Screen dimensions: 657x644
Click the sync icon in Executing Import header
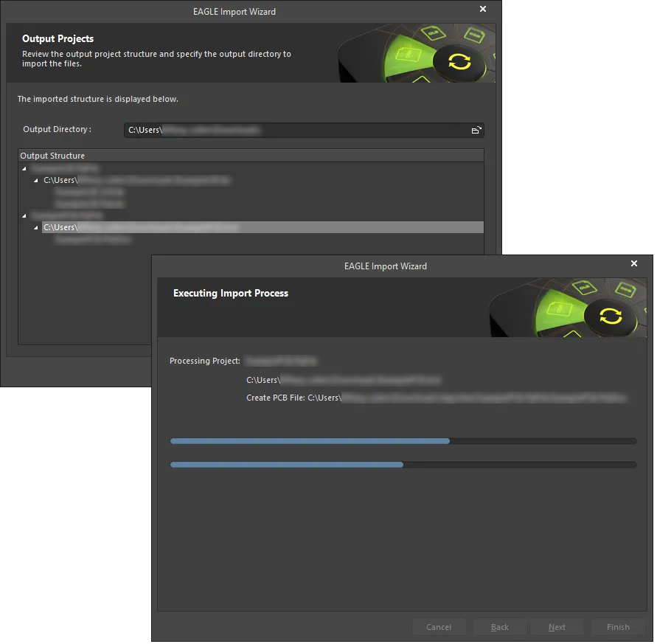[611, 316]
